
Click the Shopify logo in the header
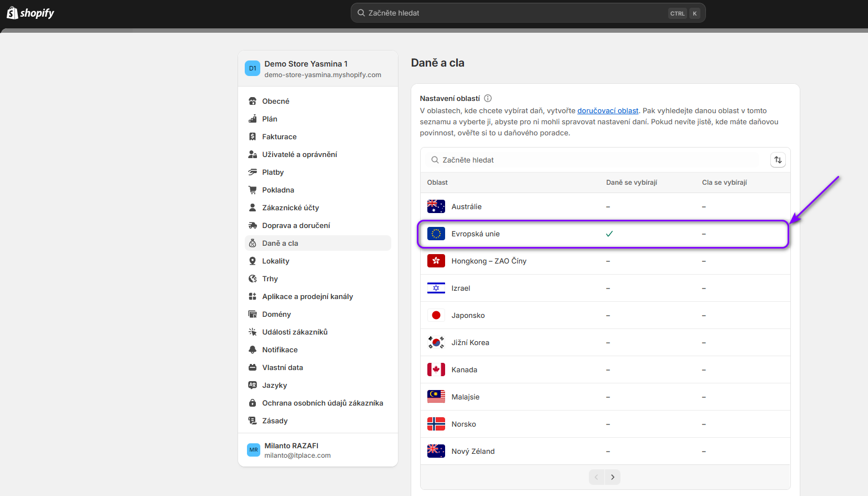point(31,13)
